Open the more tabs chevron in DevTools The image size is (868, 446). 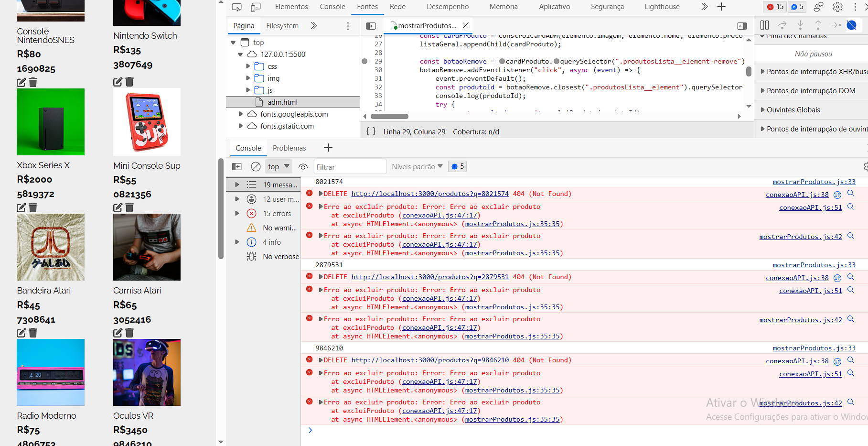[705, 7]
